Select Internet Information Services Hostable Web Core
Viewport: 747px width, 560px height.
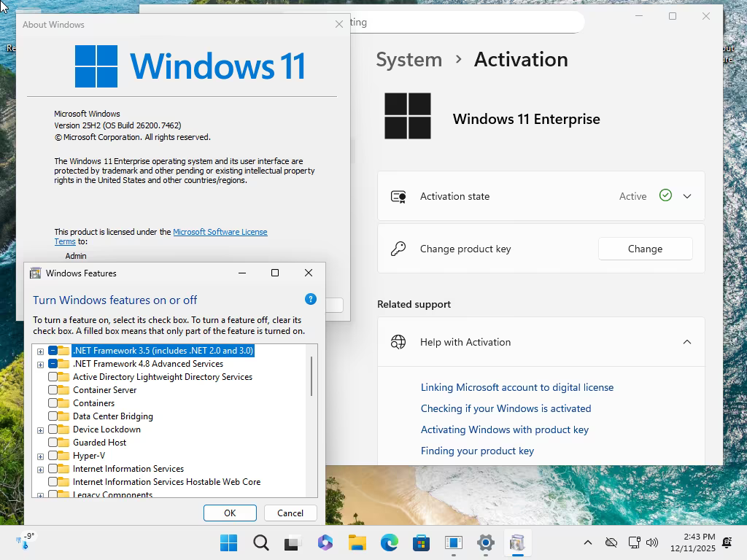(166, 482)
